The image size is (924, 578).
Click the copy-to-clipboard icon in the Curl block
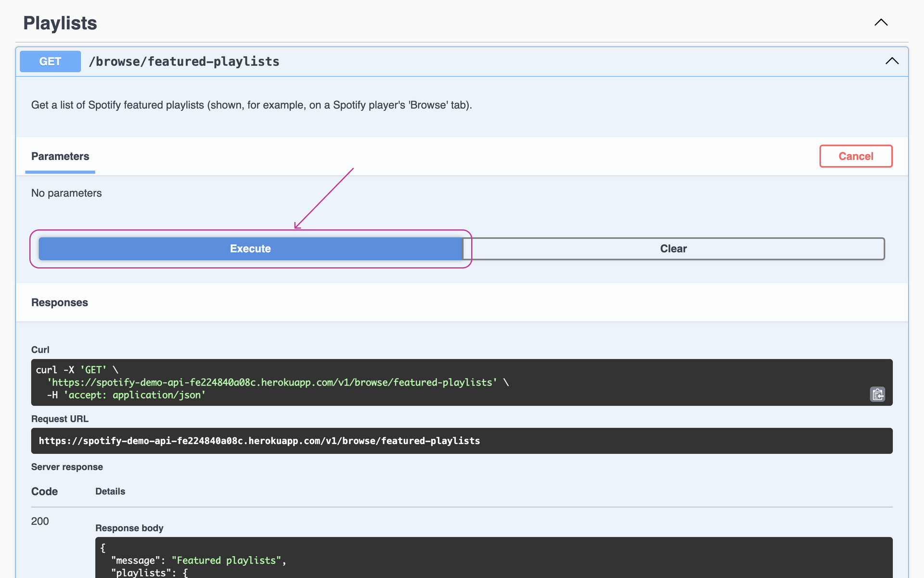coord(877,394)
